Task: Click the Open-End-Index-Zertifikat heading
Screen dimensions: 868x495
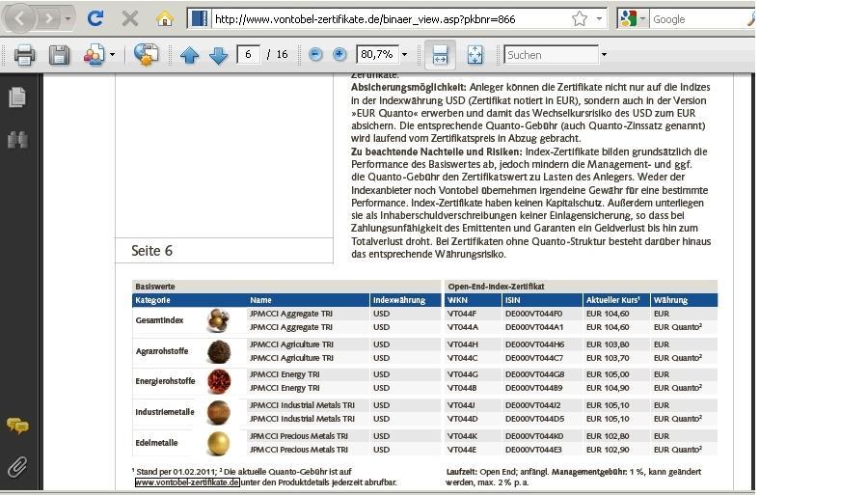Action: tap(496, 287)
